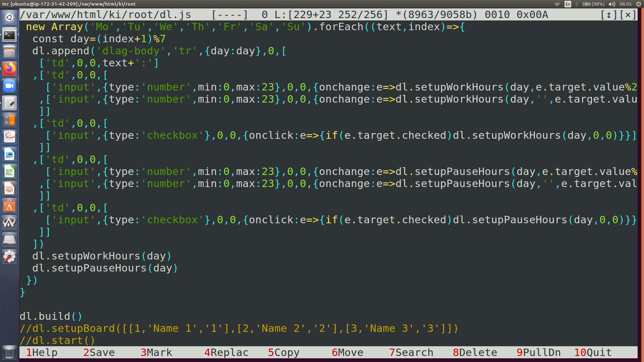The image size is (644, 362).
Task: Open the Trash in the dock
Action: pyautogui.click(x=9, y=352)
